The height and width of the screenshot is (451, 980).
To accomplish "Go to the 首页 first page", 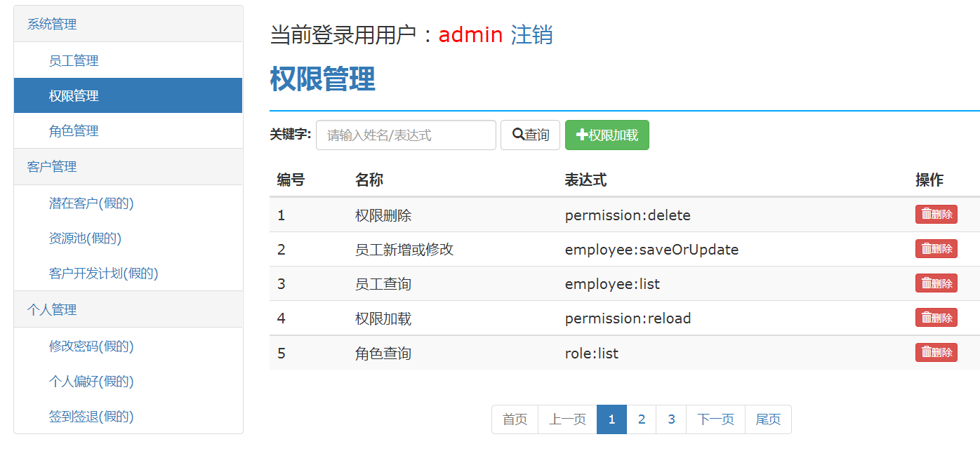I will click(515, 419).
